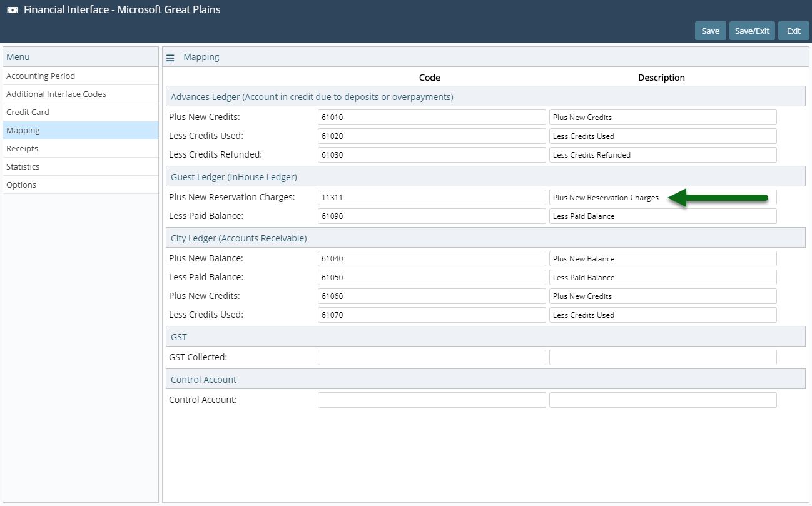Image resolution: width=812 pixels, height=506 pixels.
Task: Click the Guest Ledger (InHouse Ledger) header
Action: tap(485, 177)
